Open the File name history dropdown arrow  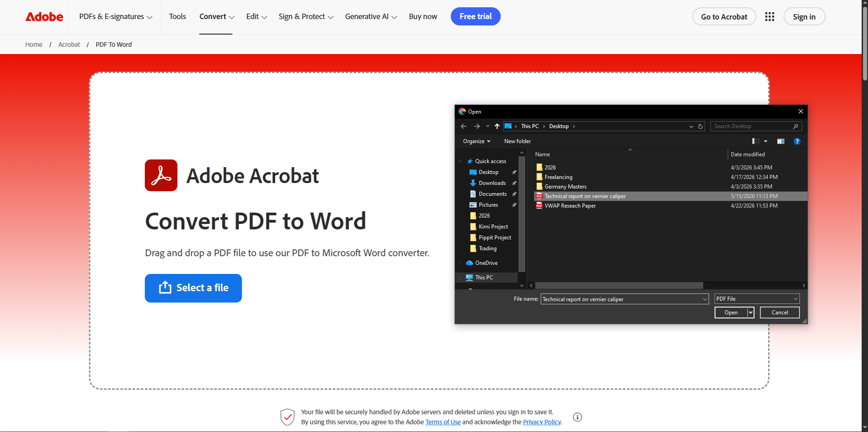(x=705, y=299)
